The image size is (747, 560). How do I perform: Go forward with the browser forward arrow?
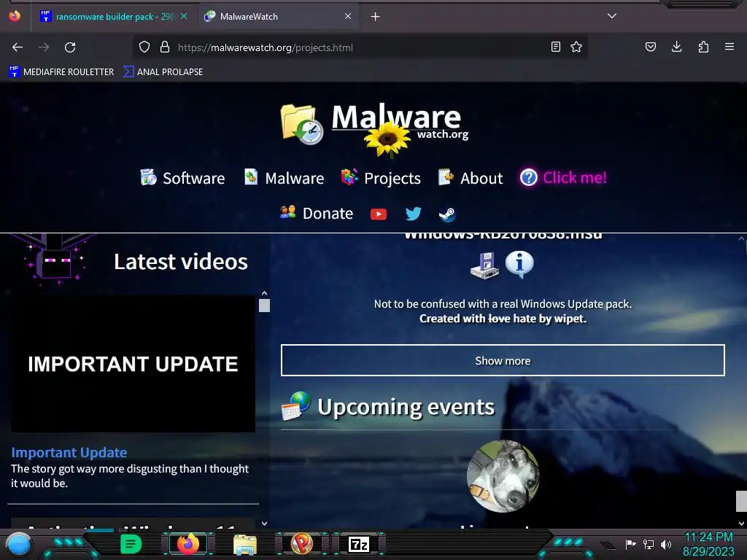point(44,47)
